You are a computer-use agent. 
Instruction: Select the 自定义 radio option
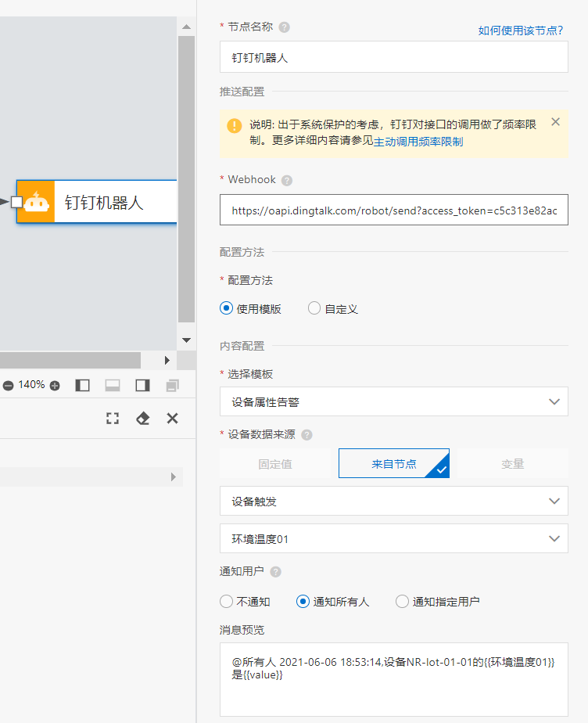click(x=314, y=308)
